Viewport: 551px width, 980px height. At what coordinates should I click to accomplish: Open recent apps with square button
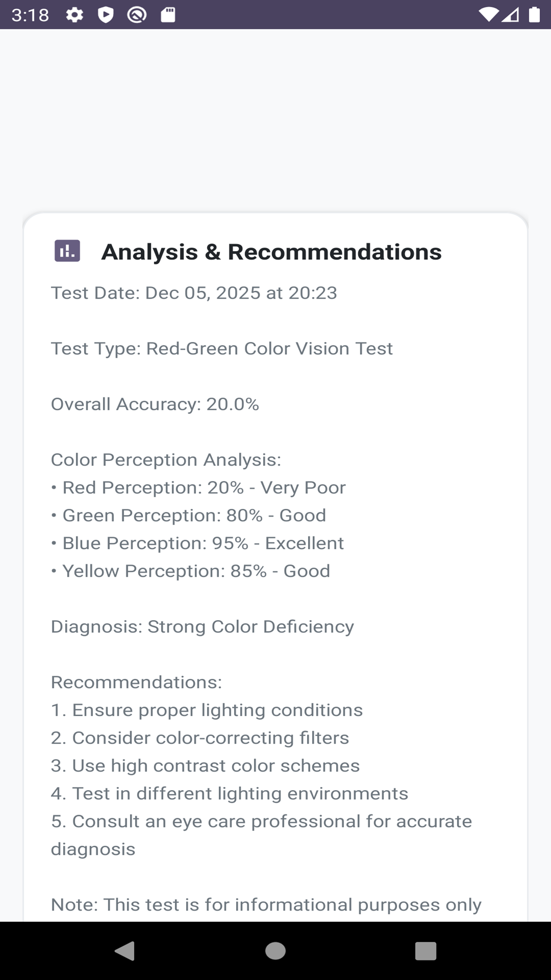pyautogui.click(x=425, y=951)
